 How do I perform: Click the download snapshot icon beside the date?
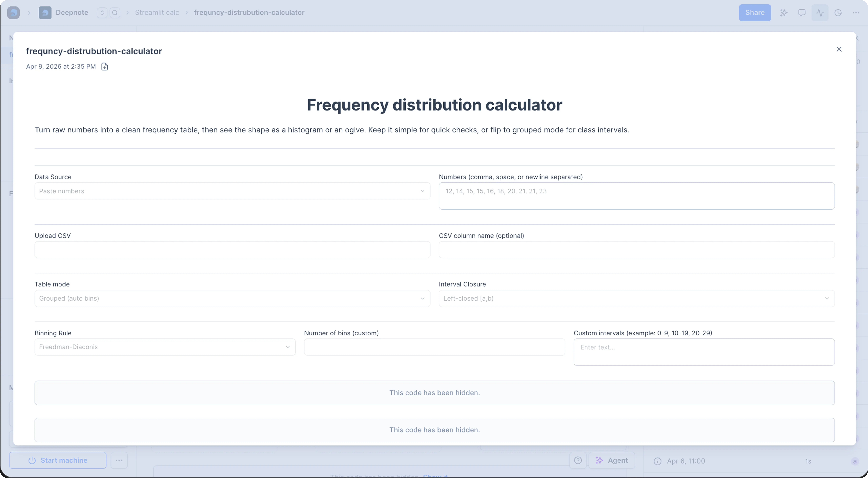105,66
